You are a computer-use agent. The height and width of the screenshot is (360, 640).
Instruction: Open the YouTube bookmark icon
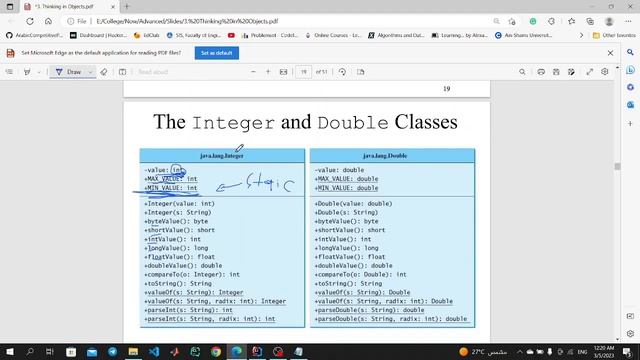point(231,36)
